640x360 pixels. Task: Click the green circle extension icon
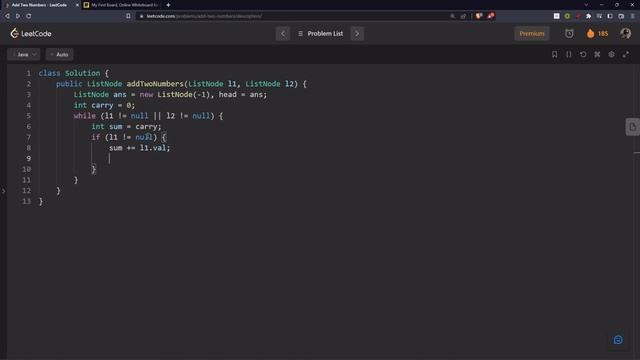pos(567,16)
